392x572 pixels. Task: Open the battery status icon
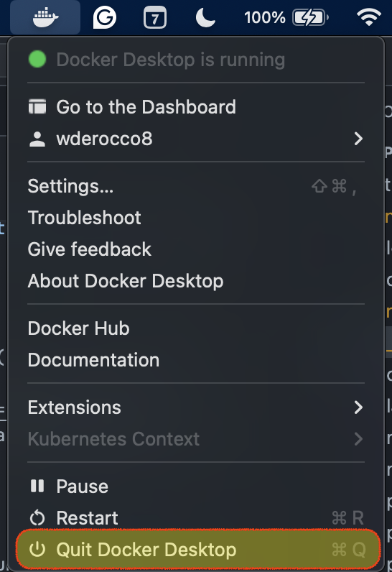point(311,17)
